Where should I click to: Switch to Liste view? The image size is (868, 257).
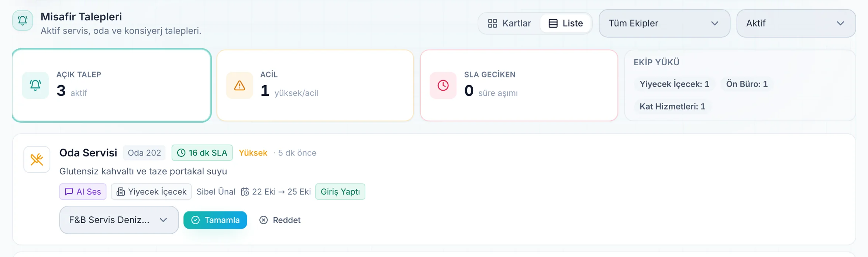(x=565, y=23)
